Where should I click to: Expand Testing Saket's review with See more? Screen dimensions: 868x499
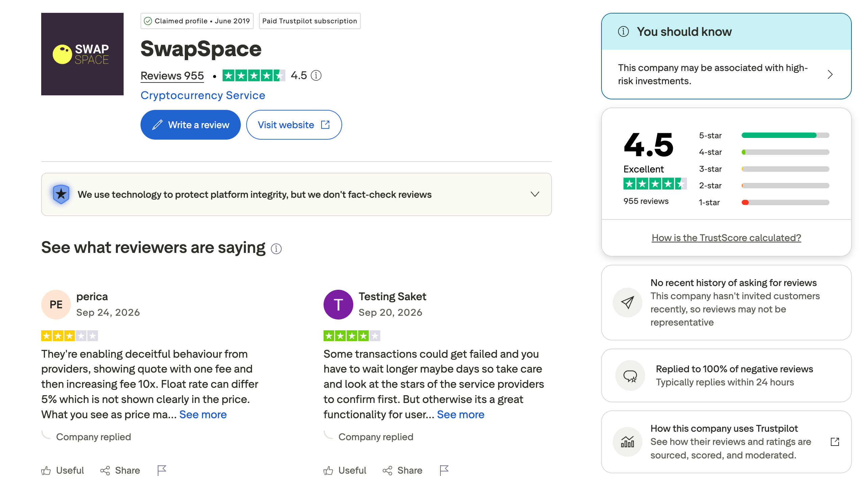click(x=461, y=414)
